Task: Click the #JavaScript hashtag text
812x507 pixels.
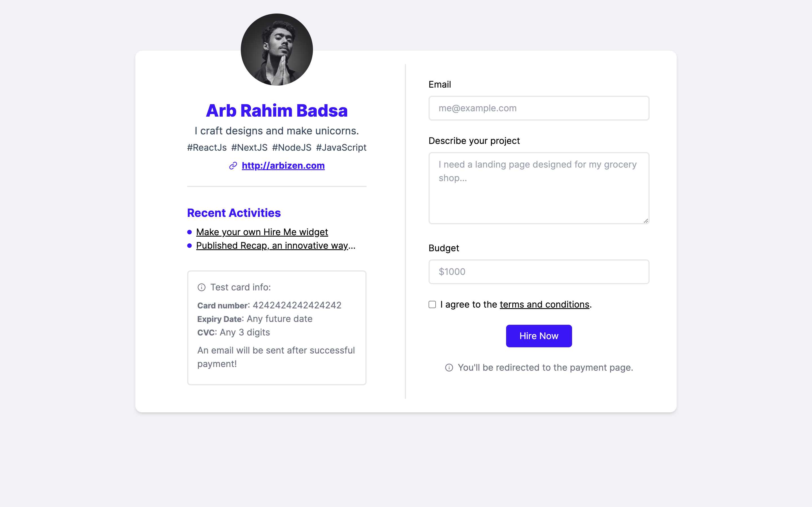Action: click(341, 148)
